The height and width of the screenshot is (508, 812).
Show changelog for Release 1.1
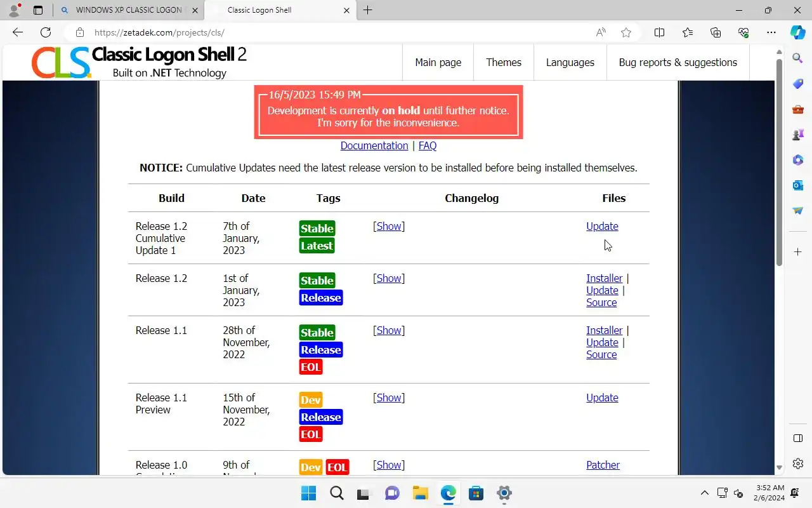(389, 330)
